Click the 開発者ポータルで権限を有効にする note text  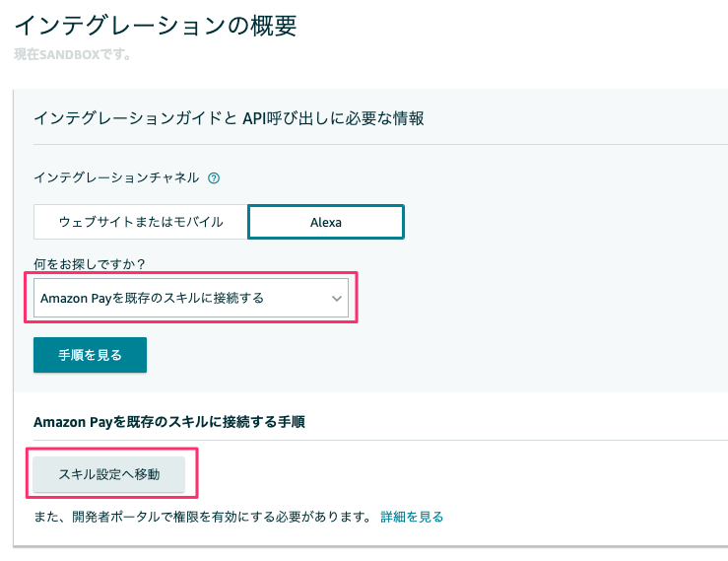(202, 517)
